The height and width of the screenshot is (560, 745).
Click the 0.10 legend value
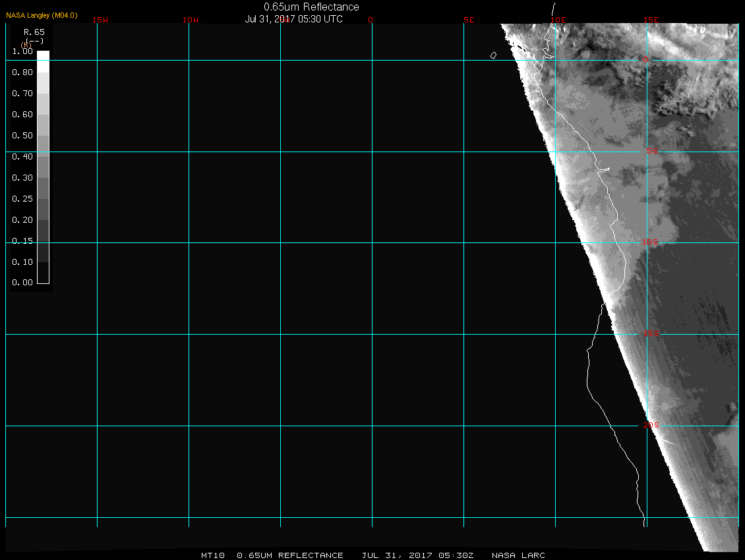pyautogui.click(x=22, y=262)
